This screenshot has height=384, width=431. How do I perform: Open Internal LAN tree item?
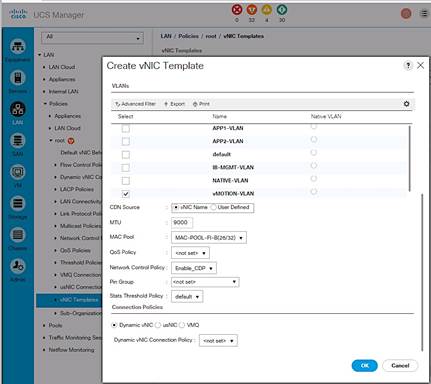click(x=64, y=91)
